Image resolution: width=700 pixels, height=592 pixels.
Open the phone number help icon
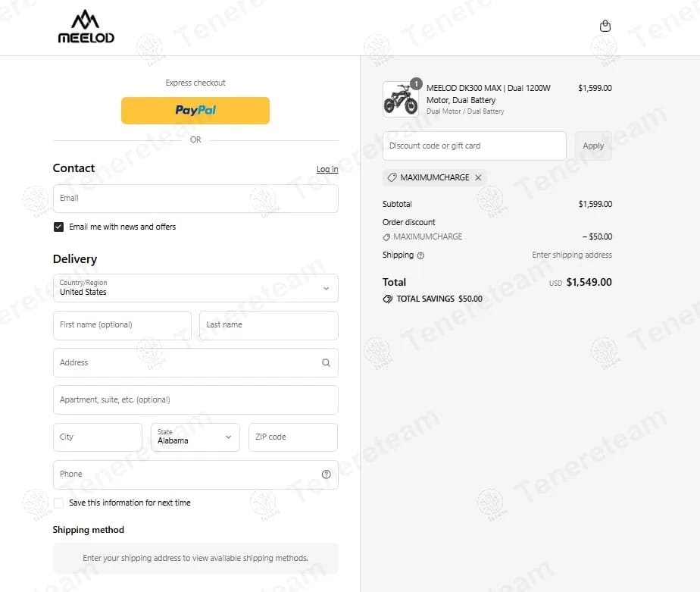click(327, 474)
